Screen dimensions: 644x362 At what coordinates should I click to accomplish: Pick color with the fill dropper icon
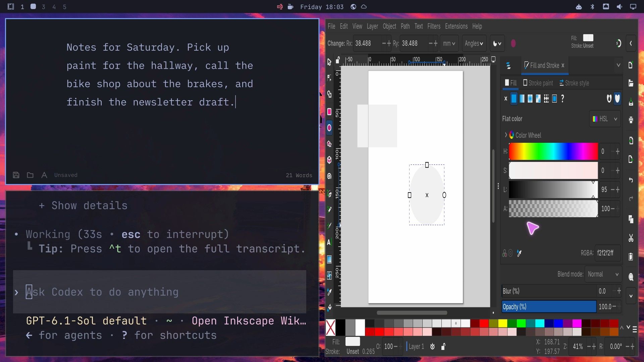[519, 253]
